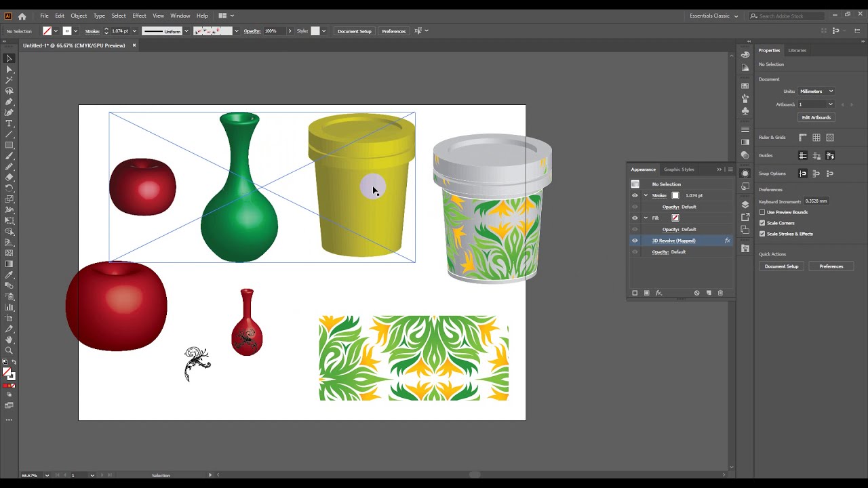Viewport: 868px width, 488px height.
Task: Select the Eyedropper tool
Action: (9, 275)
